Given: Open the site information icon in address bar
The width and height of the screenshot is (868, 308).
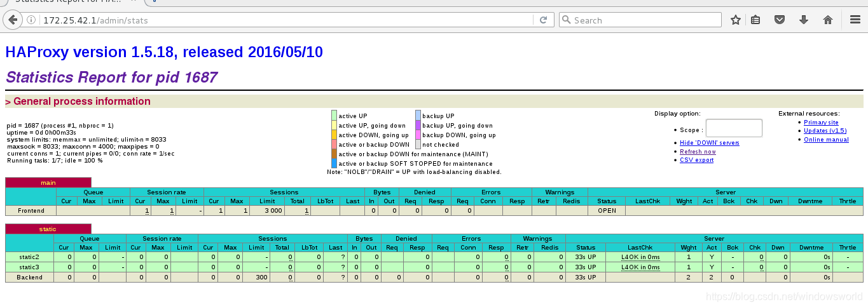Looking at the screenshot, I should click(x=32, y=20).
